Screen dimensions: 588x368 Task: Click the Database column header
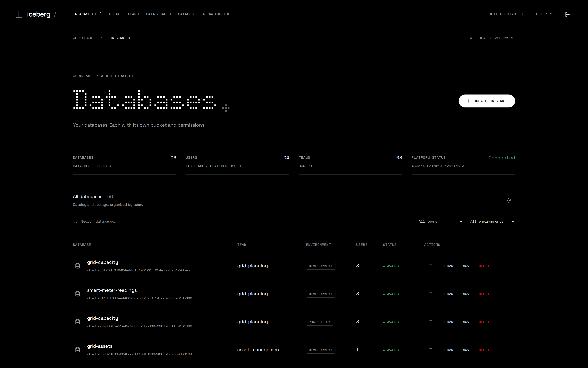(x=82, y=245)
